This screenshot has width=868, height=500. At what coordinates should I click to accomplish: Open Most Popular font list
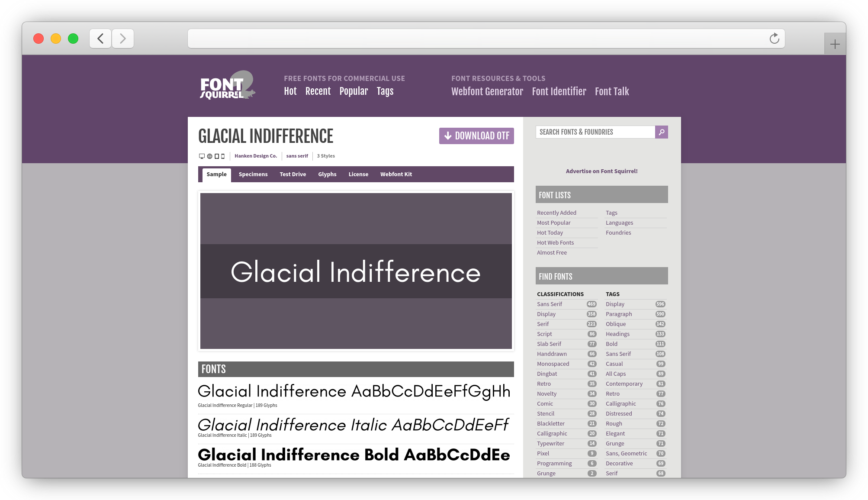click(553, 223)
